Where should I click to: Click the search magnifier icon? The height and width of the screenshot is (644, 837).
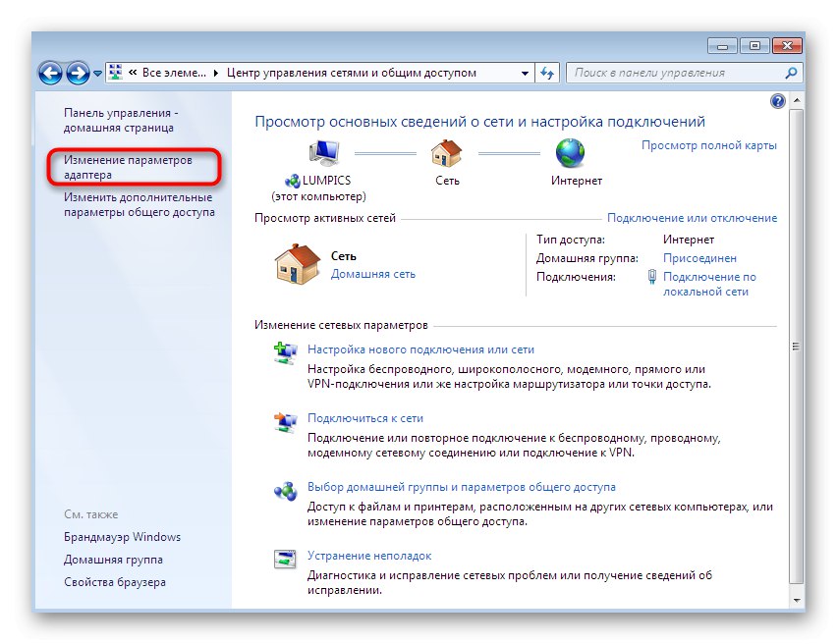[x=791, y=73]
